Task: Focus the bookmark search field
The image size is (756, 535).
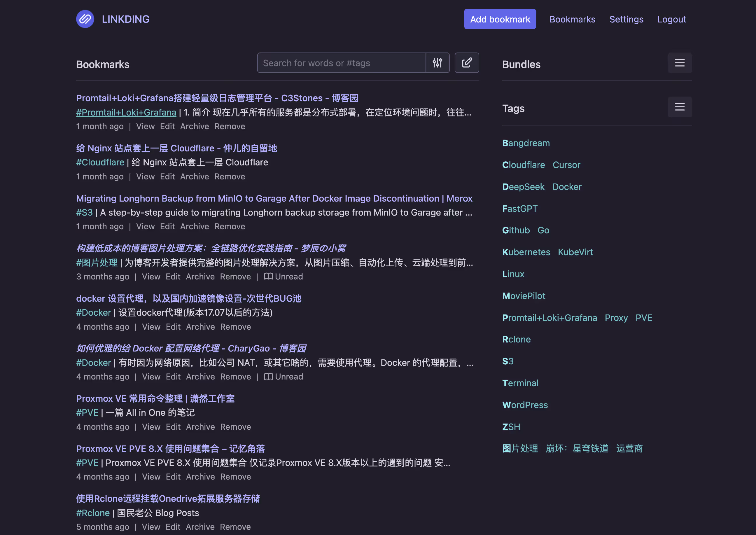Action: tap(341, 63)
